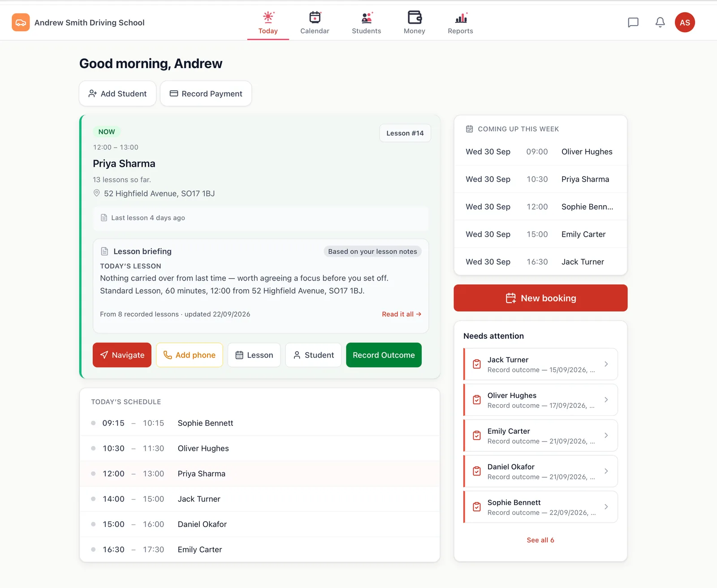Screen dimensions: 717x588
Task: Click the Lesson #14 badge
Action: [x=405, y=133]
